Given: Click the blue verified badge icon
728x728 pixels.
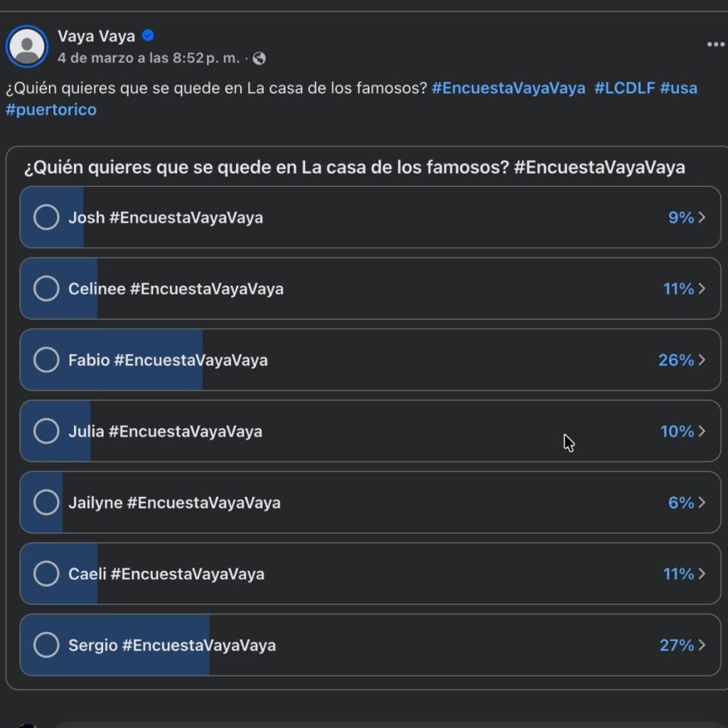Looking at the screenshot, I should pyautogui.click(x=148, y=36).
